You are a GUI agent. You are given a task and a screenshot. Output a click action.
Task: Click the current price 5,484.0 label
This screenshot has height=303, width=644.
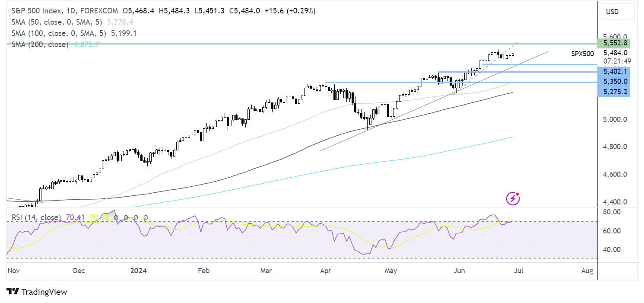(615, 53)
